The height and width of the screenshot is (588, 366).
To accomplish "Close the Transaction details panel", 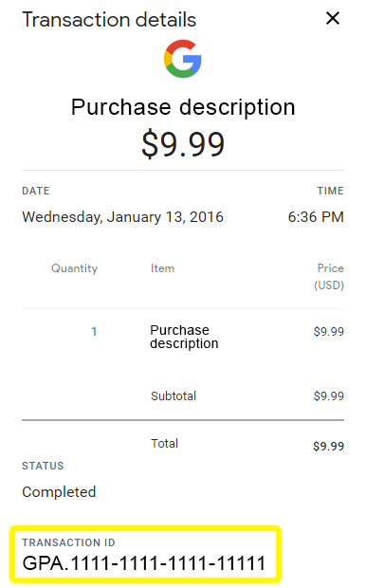I will (x=333, y=18).
